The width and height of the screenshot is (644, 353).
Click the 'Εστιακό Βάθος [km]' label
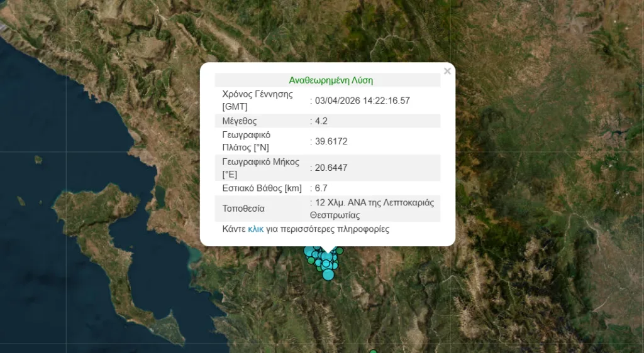coord(262,188)
